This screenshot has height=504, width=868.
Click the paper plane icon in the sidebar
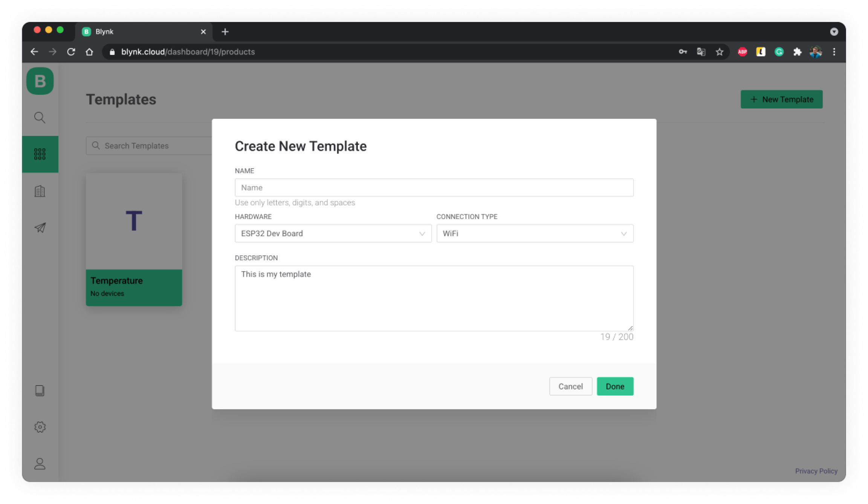(x=40, y=227)
